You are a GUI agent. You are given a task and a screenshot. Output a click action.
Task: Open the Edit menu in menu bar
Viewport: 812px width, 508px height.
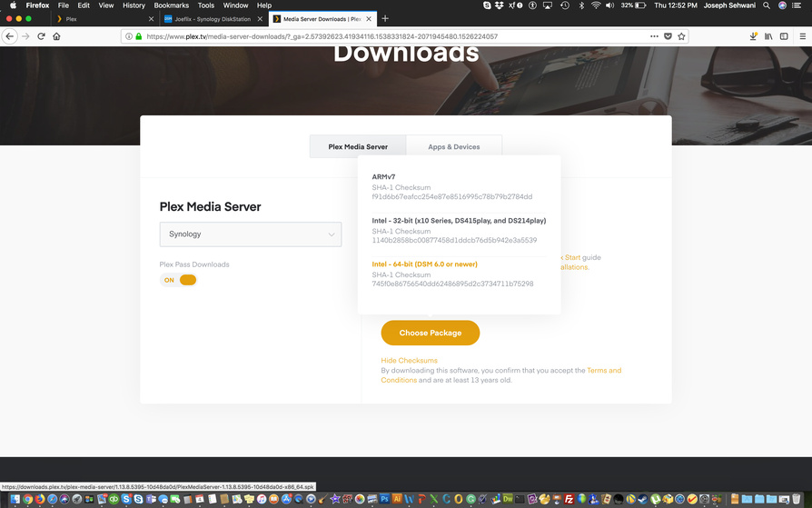click(84, 5)
